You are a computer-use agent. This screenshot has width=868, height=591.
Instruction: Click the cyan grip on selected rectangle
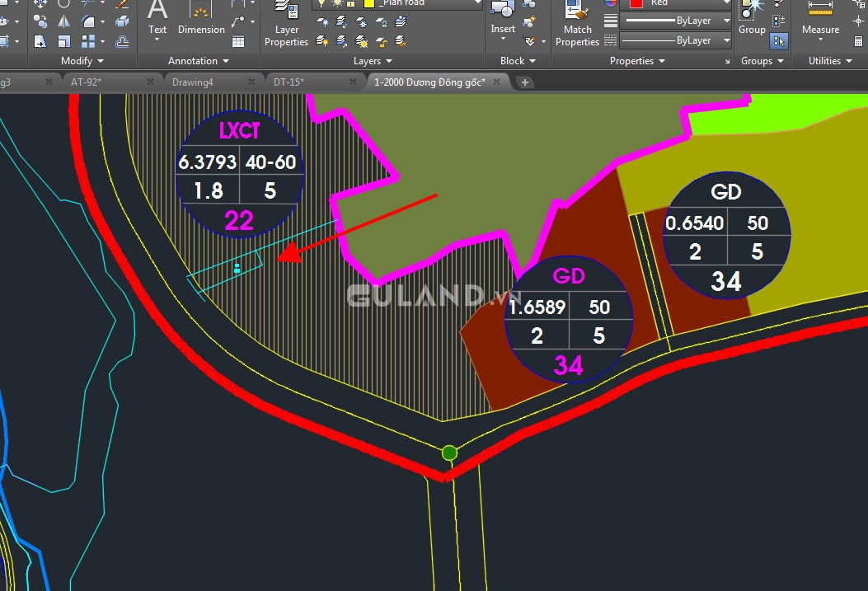pos(237,269)
